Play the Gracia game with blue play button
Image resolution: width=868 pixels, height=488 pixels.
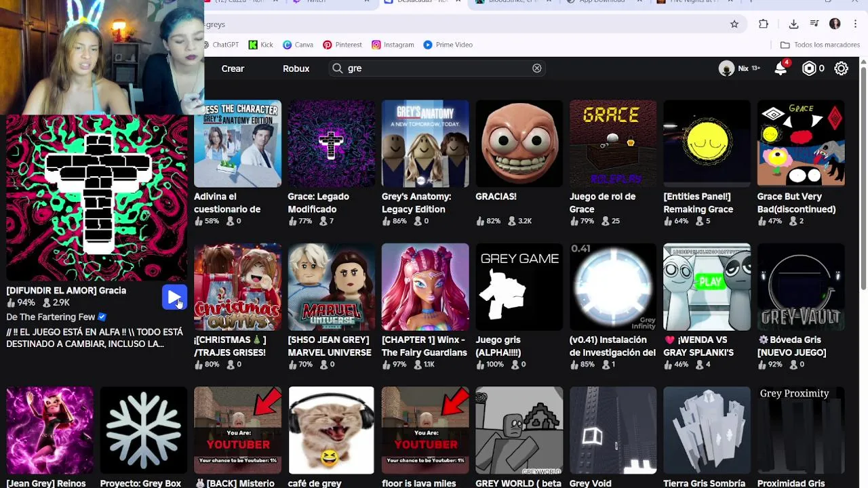(174, 298)
